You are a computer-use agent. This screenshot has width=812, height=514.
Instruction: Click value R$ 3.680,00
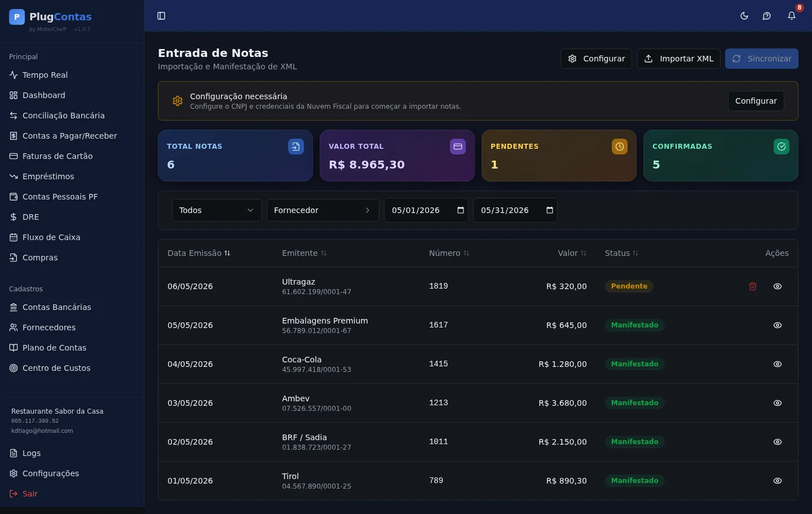pyautogui.click(x=563, y=403)
